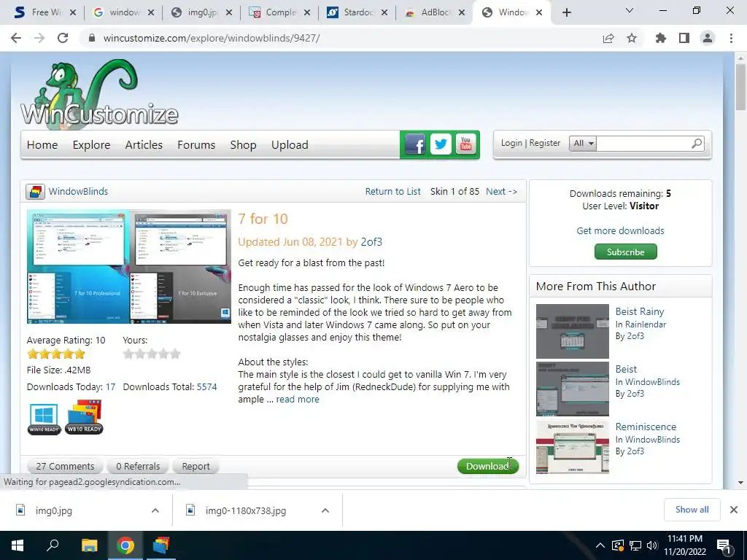Open the Home menu item
The image size is (747, 560).
42,145
